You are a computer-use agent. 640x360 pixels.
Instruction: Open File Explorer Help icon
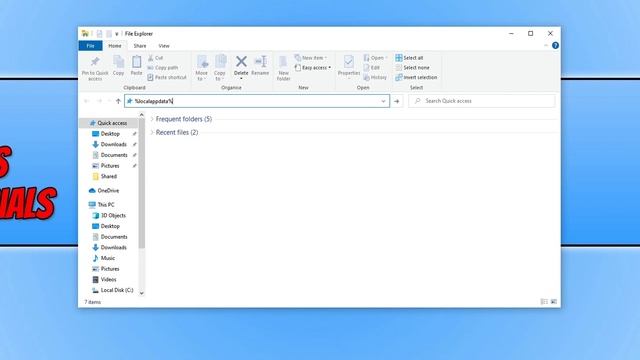tap(555, 46)
